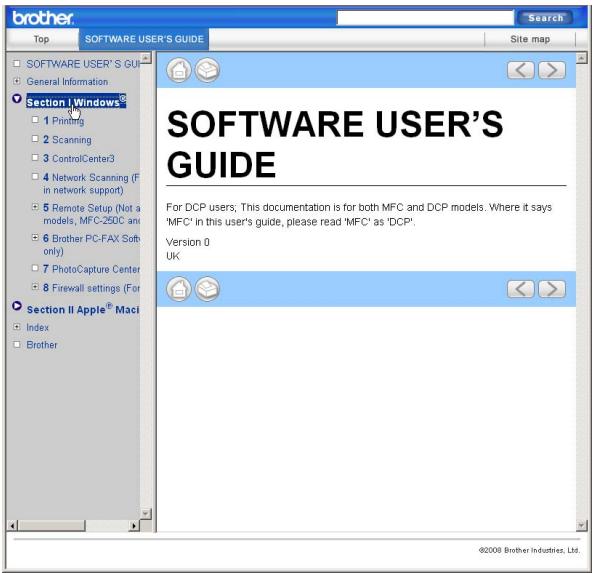Open chapter 3 ControlCenter3
This screenshot has height=573, width=596.
point(79,159)
